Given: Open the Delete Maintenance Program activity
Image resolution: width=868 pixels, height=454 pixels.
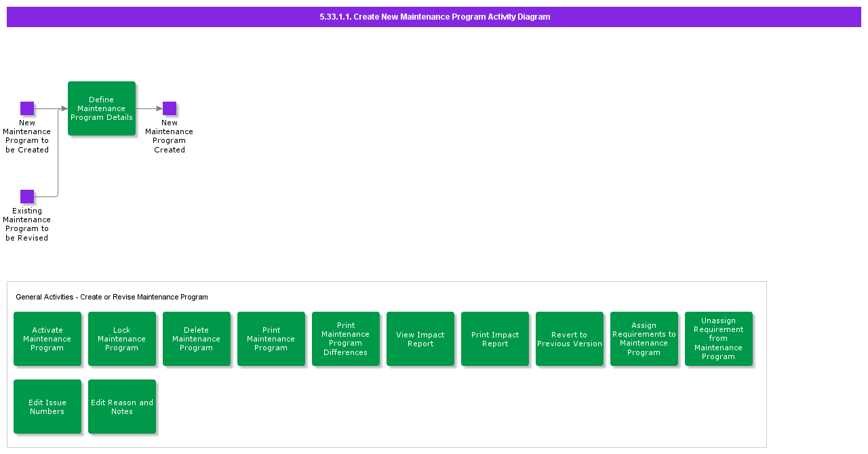Looking at the screenshot, I should 197,339.
